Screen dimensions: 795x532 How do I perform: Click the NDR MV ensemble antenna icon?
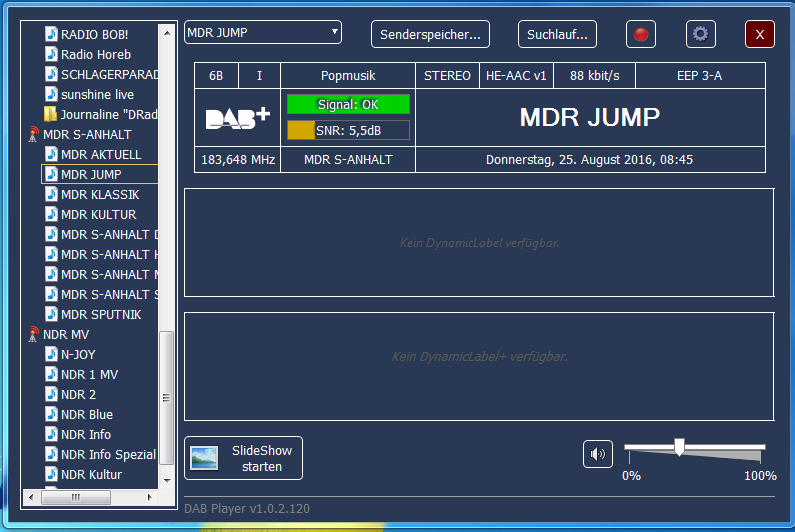point(33,335)
